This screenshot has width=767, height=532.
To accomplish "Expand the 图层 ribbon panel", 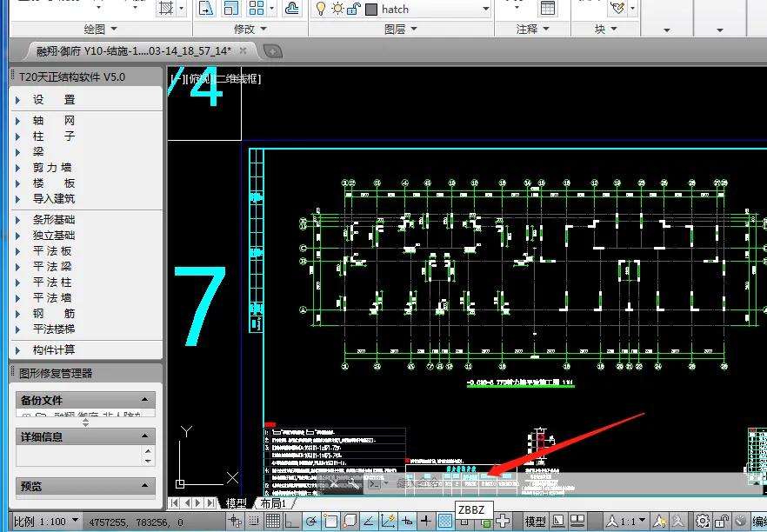I will (400, 29).
